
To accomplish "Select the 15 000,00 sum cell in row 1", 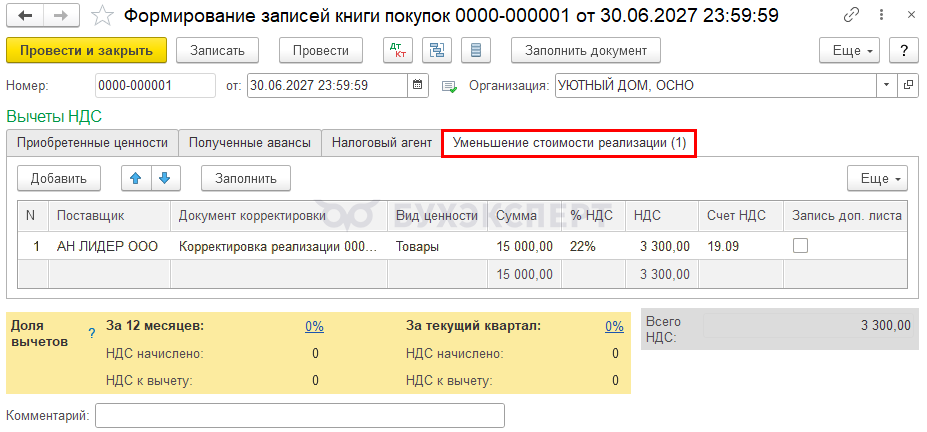I will 525,246.
